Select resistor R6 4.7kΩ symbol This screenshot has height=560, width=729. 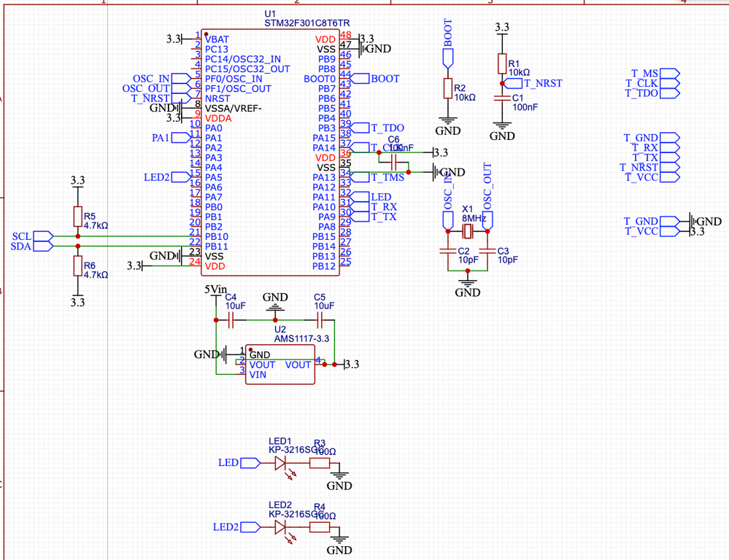tap(77, 266)
